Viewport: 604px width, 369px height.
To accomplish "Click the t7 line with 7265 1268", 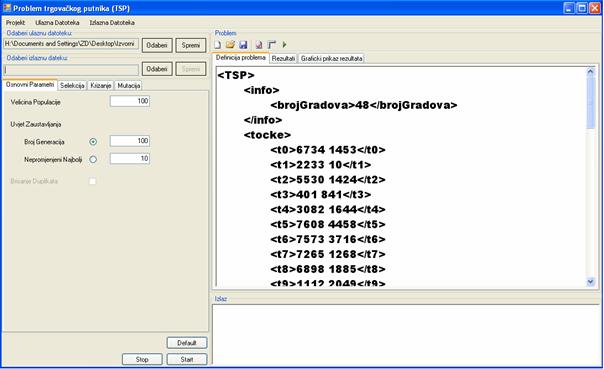I will coord(328,255).
